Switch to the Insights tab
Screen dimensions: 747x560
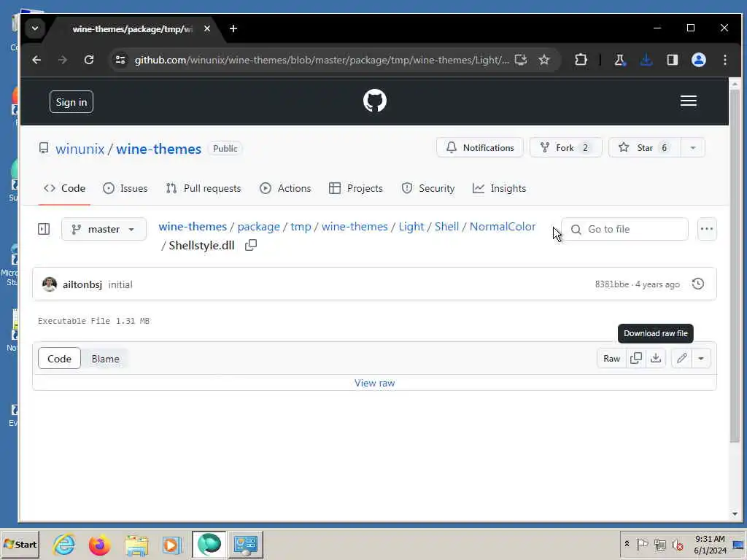pyautogui.click(x=499, y=188)
